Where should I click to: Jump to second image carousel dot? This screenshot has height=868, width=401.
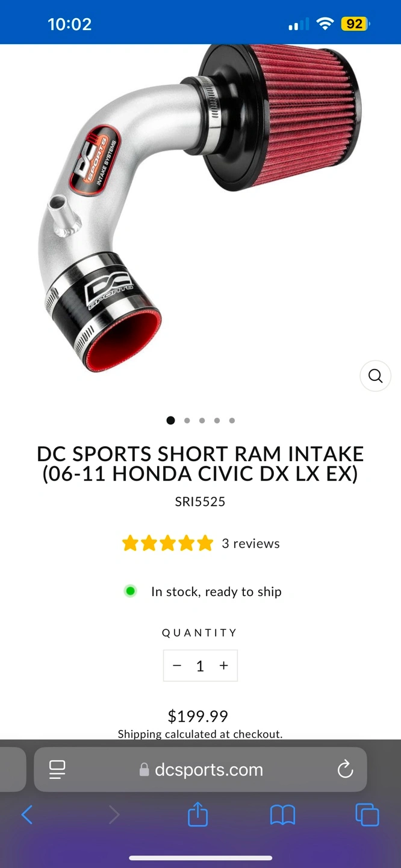coord(187,421)
